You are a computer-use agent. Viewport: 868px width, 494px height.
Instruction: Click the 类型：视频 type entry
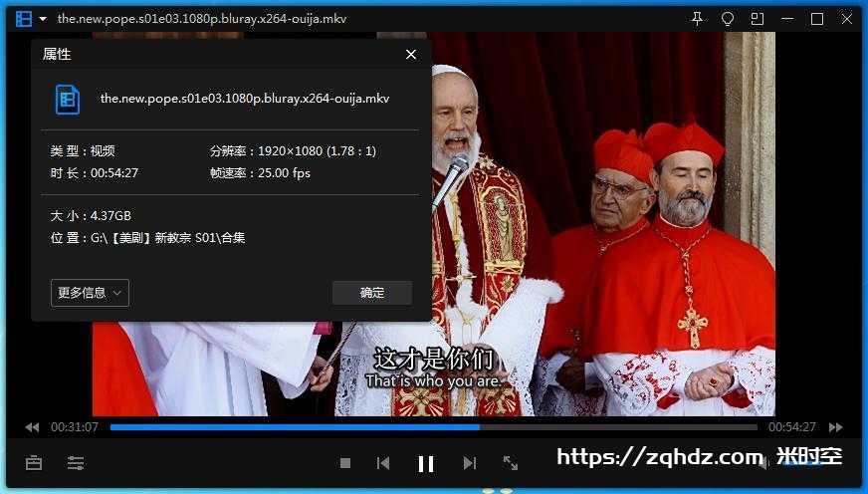coord(83,150)
